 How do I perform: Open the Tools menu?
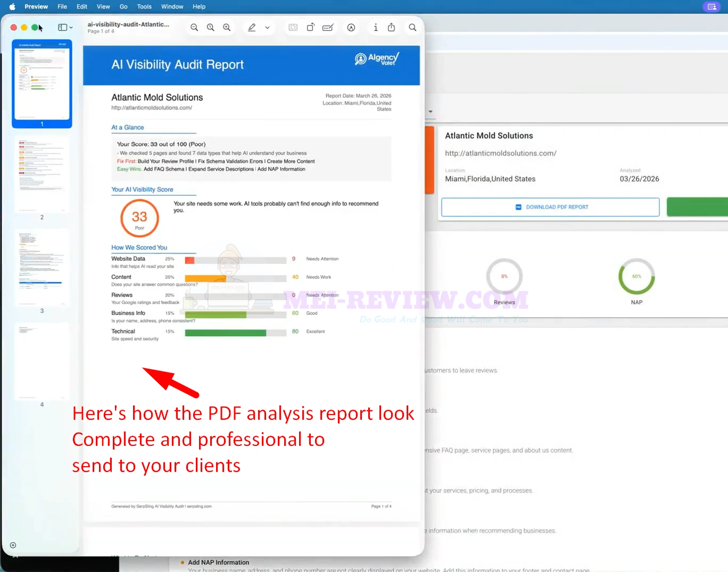pyautogui.click(x=144, y=6)
